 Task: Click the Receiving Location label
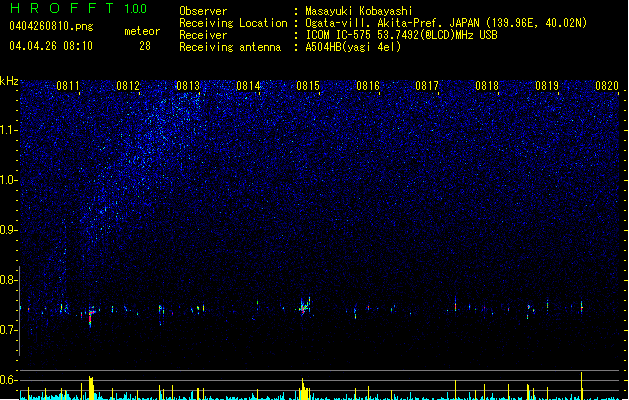(233, 23)
